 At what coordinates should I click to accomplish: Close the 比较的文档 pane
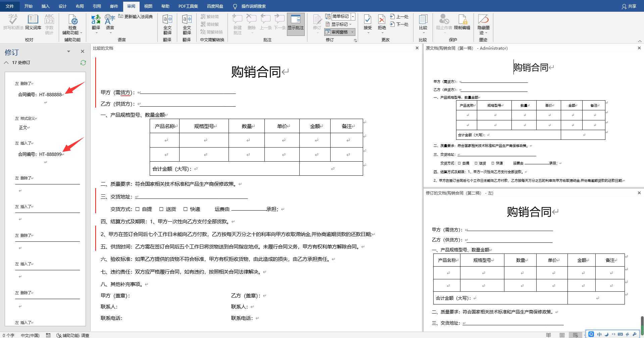(x=417, y=48)
